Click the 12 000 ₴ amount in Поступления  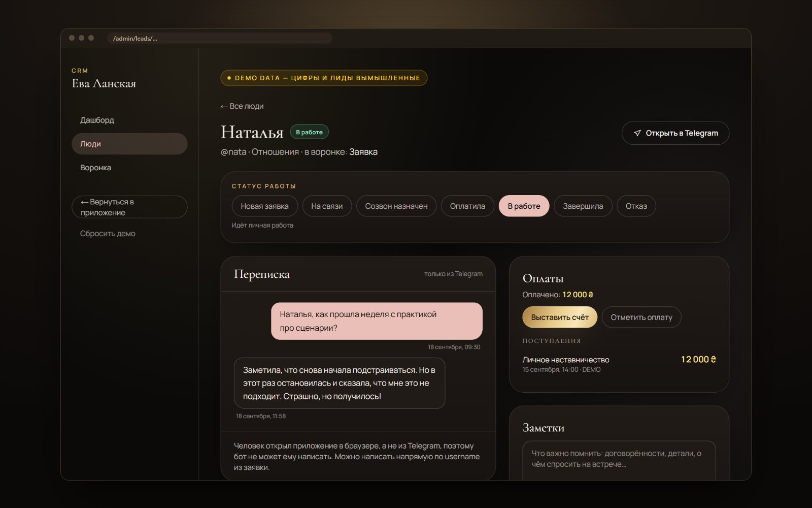[698, 359]
